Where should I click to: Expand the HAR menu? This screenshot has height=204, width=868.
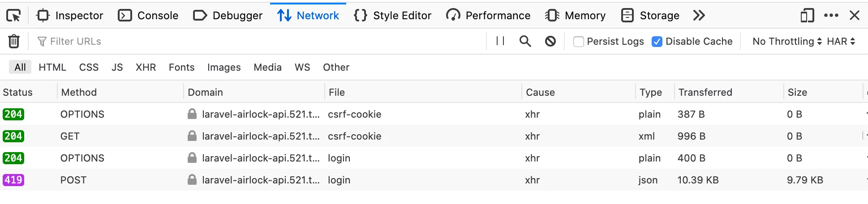pos(841,41)
